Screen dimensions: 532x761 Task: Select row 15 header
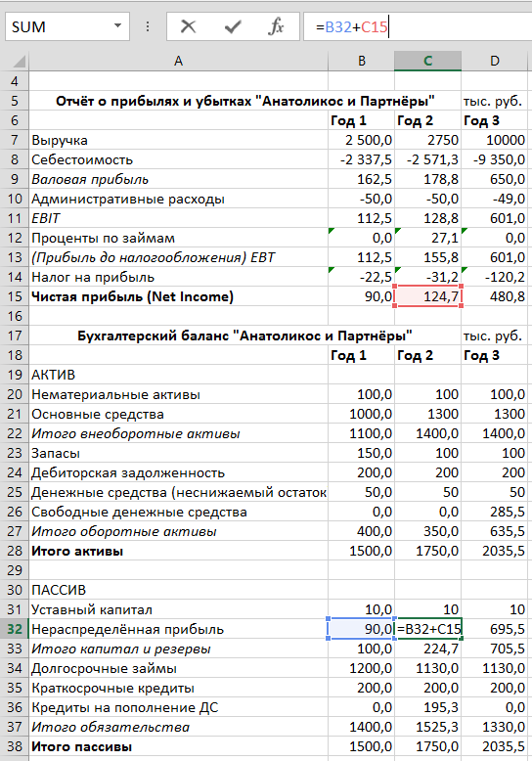(x=15, y=296)
